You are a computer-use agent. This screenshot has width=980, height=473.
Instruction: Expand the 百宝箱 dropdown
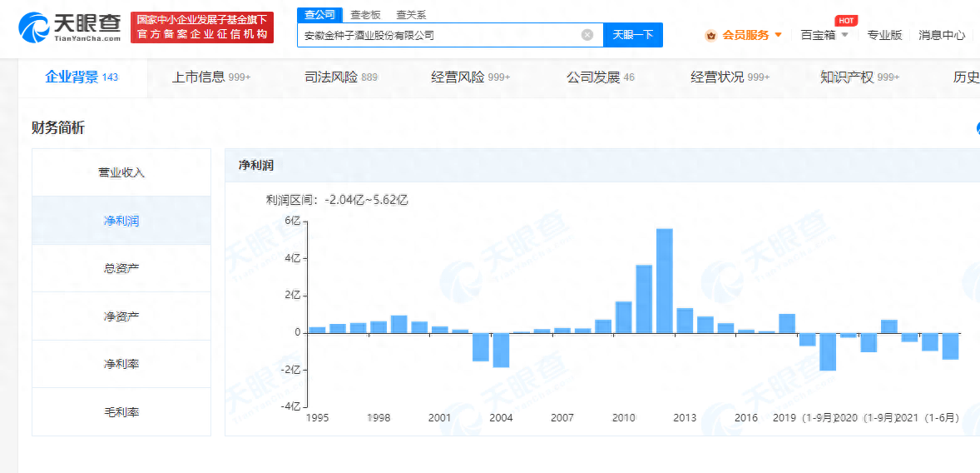[x=824, y=35]
